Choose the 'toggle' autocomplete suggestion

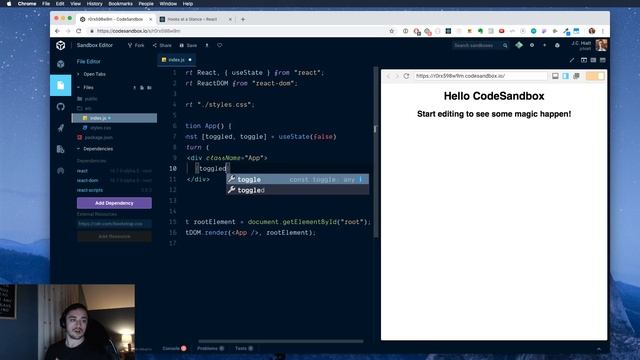click(298, 179)
